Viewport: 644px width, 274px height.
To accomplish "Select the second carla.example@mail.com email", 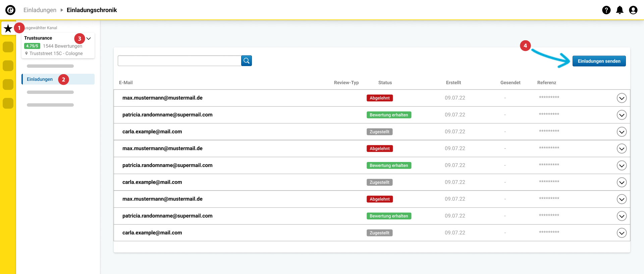I will coord(152,182).
